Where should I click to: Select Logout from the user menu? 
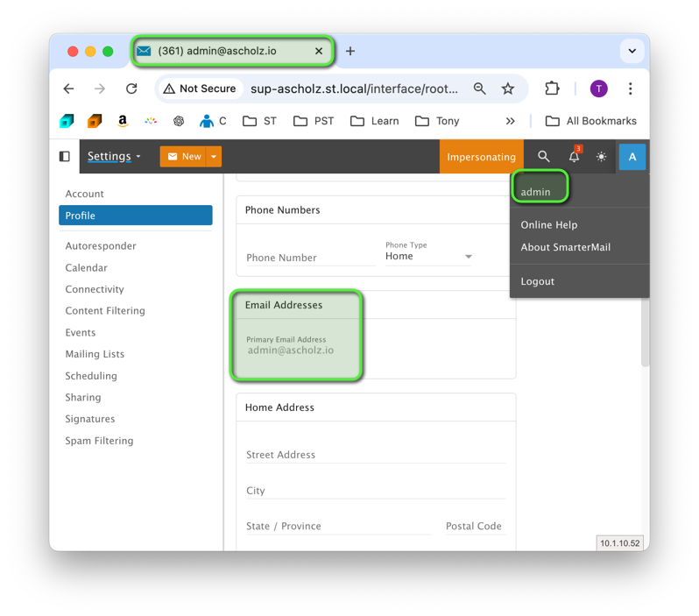[x=537, y=281]
